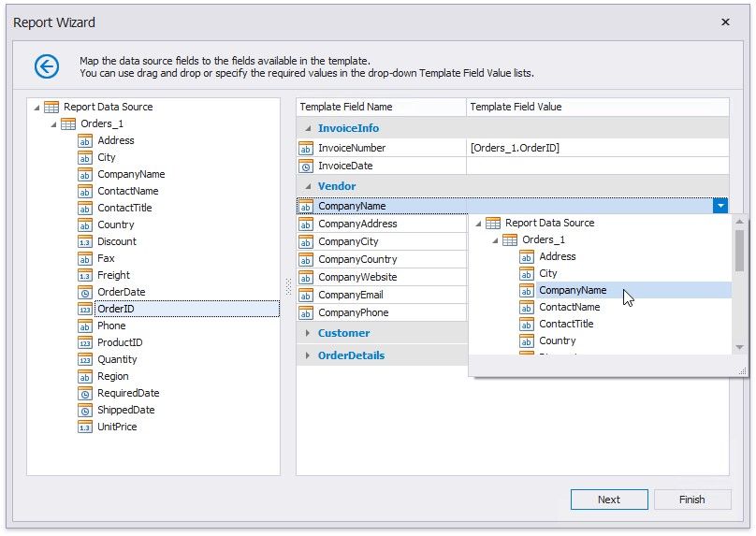Click the InvoiceNumber field value cell

(x=596, y=148)
